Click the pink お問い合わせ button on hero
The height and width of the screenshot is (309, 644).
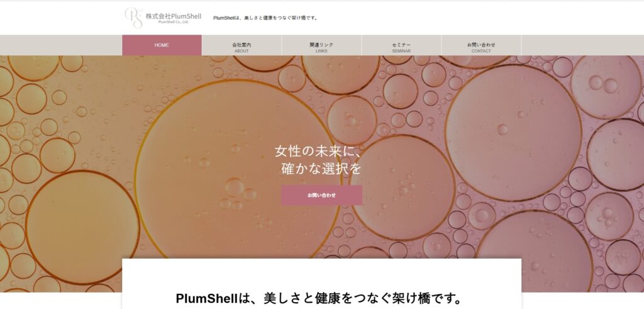tap(321, 195)
